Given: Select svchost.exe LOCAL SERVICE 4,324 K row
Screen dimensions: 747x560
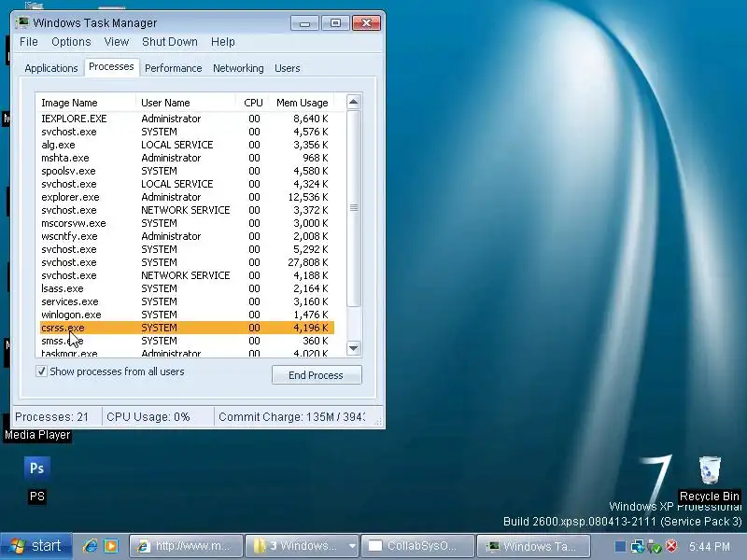Looking at the screenshot, I should tap(187, 184).
